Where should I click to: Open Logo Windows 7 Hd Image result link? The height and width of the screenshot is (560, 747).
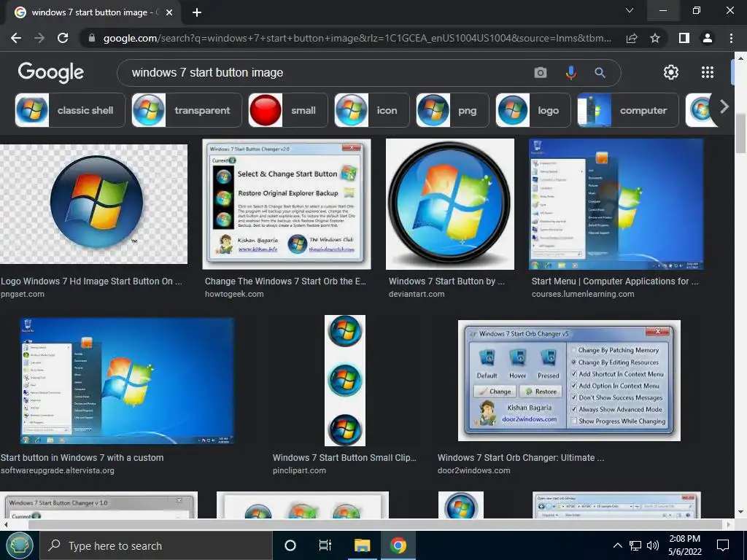click(x=91, y=281)
